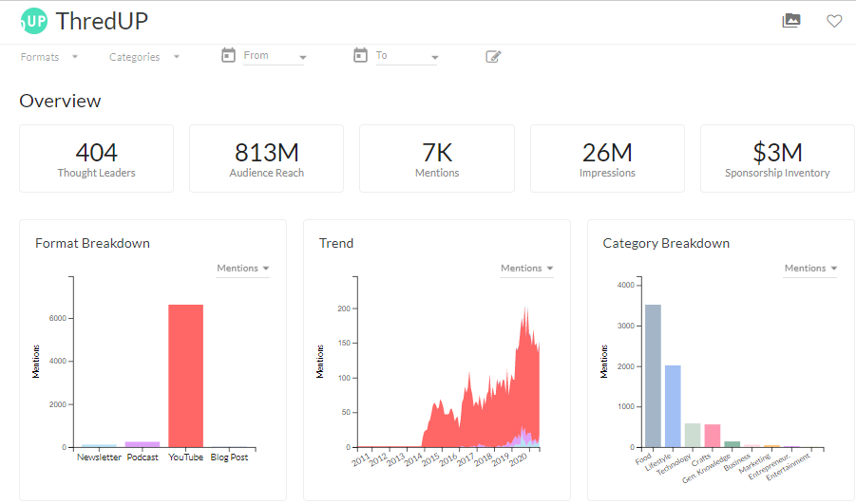Click the Lifestyle category bar
The height and width of the screenshot is (504, 856).
click(674, 406)
